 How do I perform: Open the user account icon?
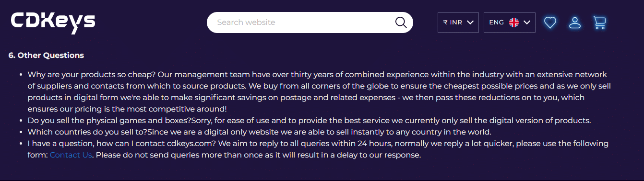point(574,23)
